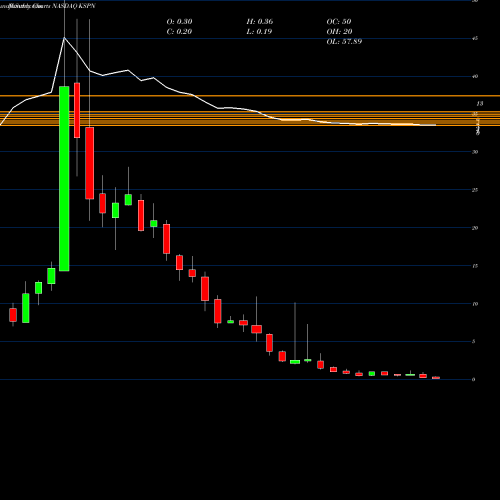Click the OL: 57.89 reading
Screen dimensions: 500x500
coord(344,42)
